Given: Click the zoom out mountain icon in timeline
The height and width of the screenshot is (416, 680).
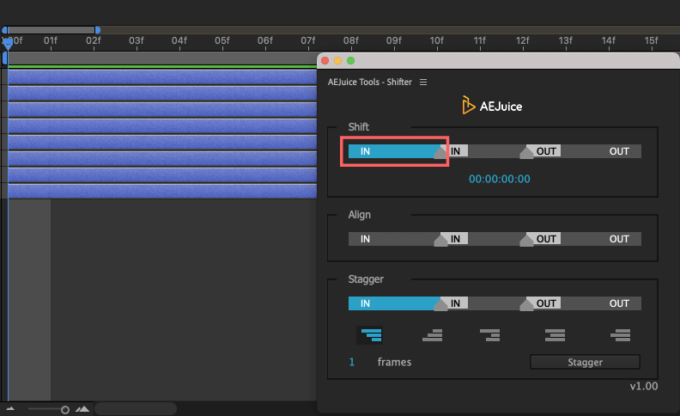Looking at the screenshot, I should (x=10, y=409).
